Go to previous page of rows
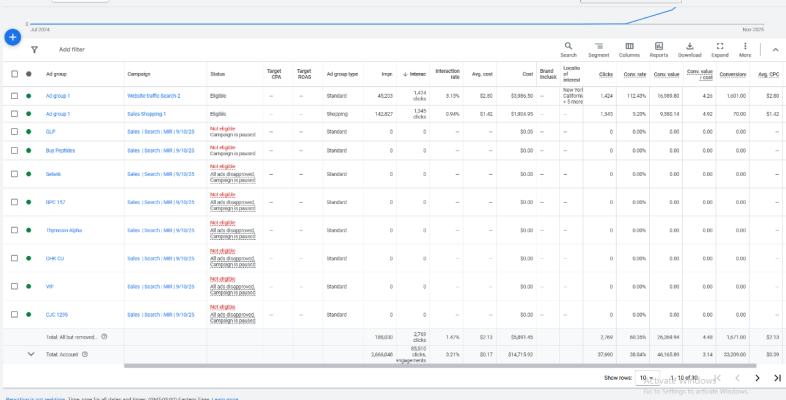The height and width of the screenshot is (400, 786). pos(737,378)
